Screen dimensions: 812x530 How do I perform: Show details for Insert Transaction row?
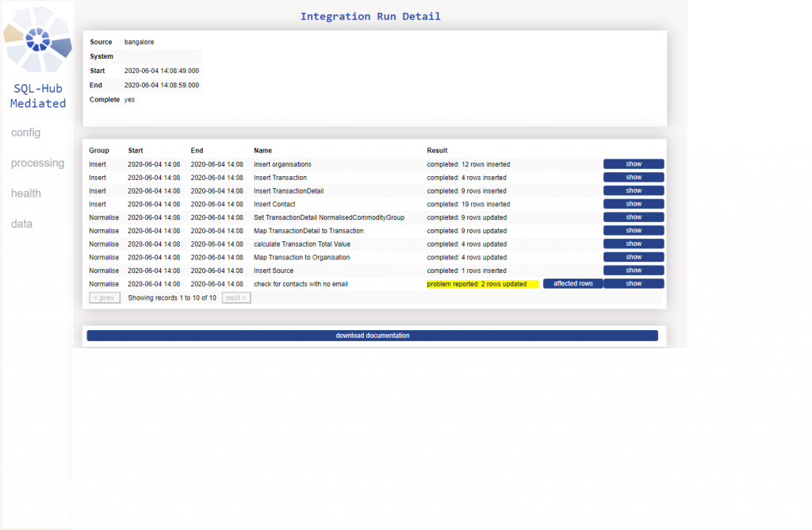[x=634, y=178]
